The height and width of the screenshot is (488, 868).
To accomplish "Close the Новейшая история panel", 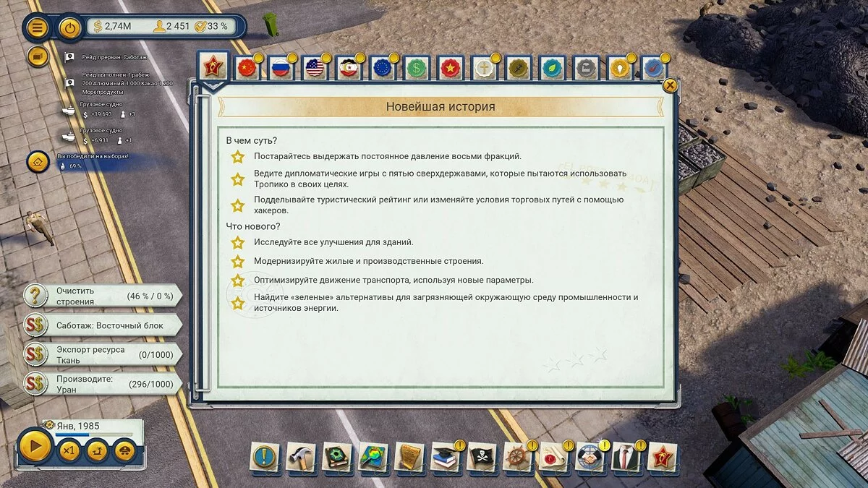I will [x=671, y=85].
